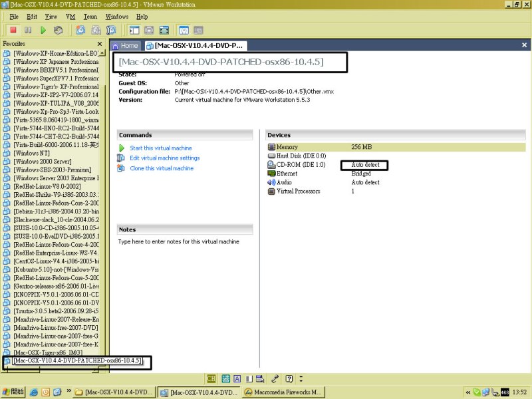Click the Full Screen toolbar icon
The height and width of the screenshot is (399, 532).
164,30
